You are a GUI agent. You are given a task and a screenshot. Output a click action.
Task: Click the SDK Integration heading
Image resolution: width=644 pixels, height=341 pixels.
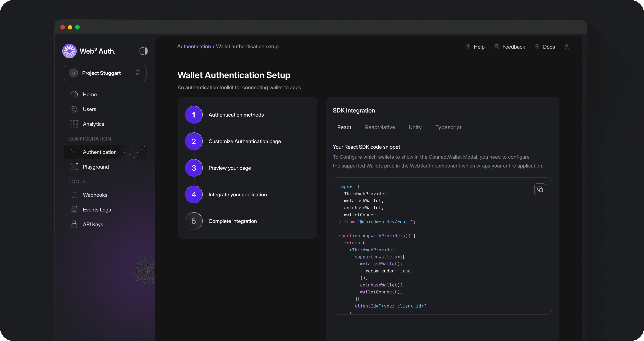pos(354,110)
